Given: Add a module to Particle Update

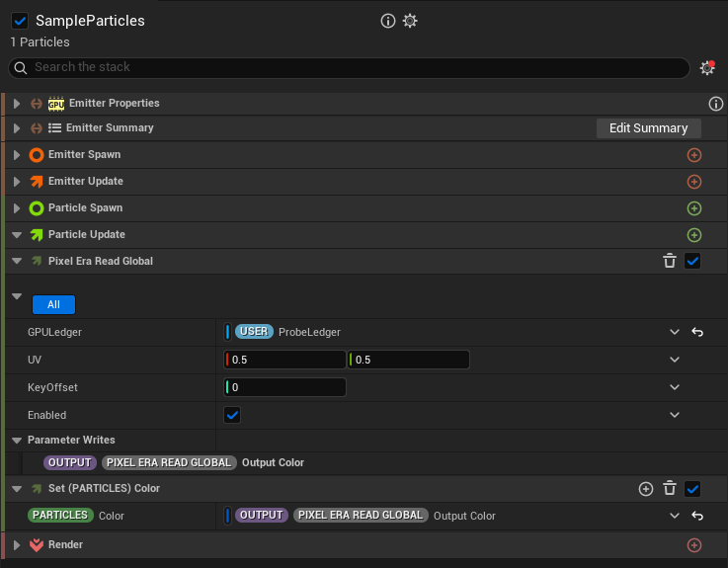Looking at the screenshot, I should point(694,235).
